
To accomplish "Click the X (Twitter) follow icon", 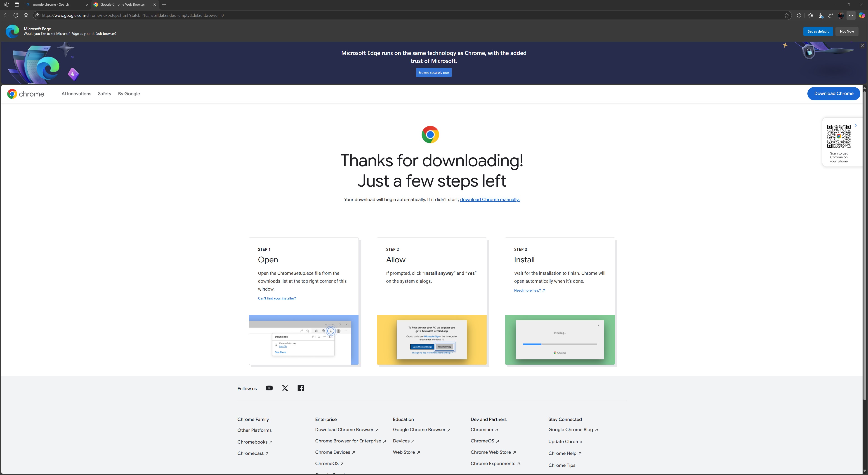I will click(285, 388).
